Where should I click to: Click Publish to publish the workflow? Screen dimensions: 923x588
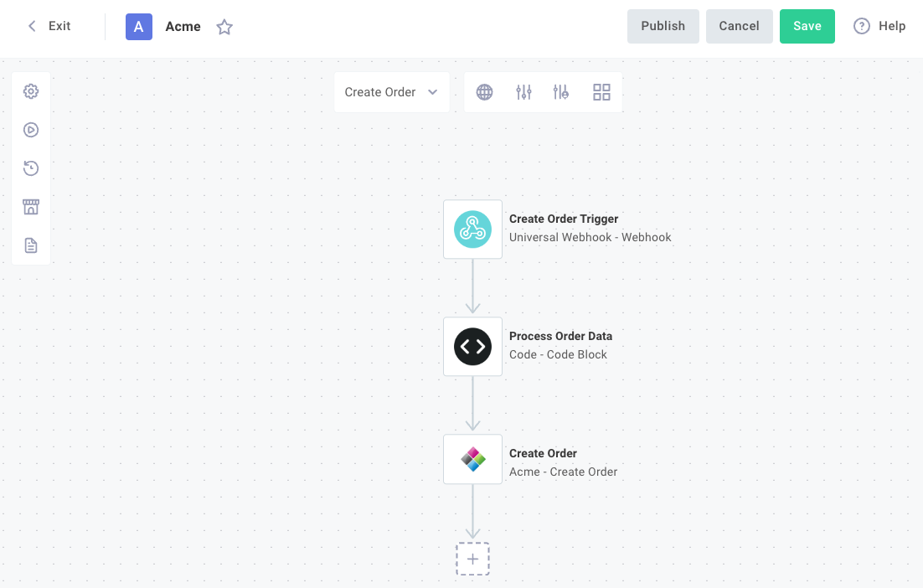pos(663,26)
